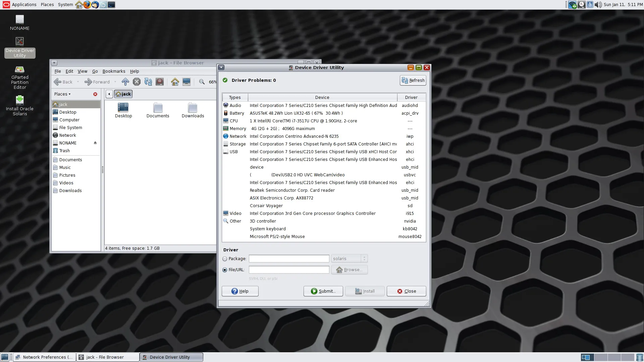Viewport: 644px width, 362px height.
Task: Open the Places menu in File Browser
Action: [62, 94]
